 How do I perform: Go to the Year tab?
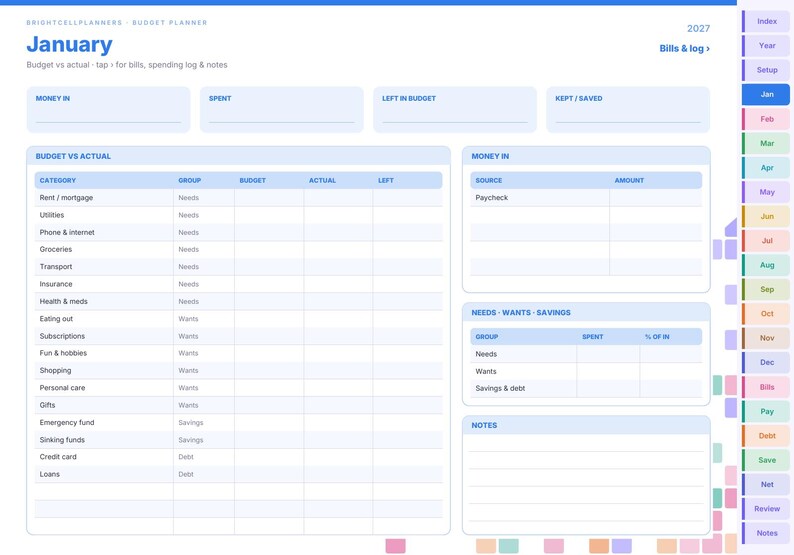coord(766,46)
